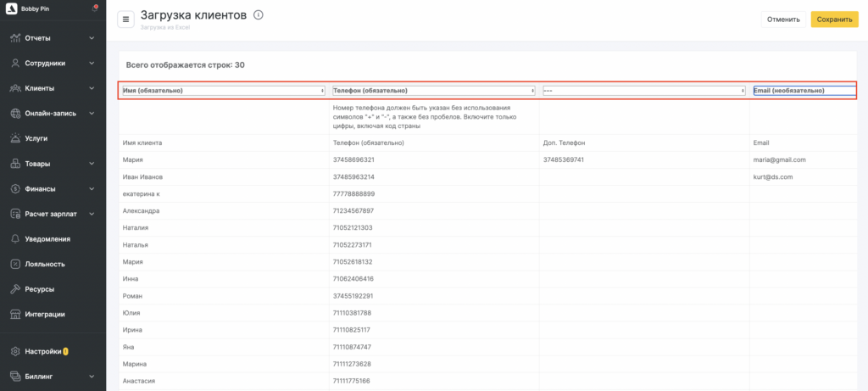Expand the Отчеты menu chevron
The height and width of the screenshot is (391, 868).
pos(92,38)
